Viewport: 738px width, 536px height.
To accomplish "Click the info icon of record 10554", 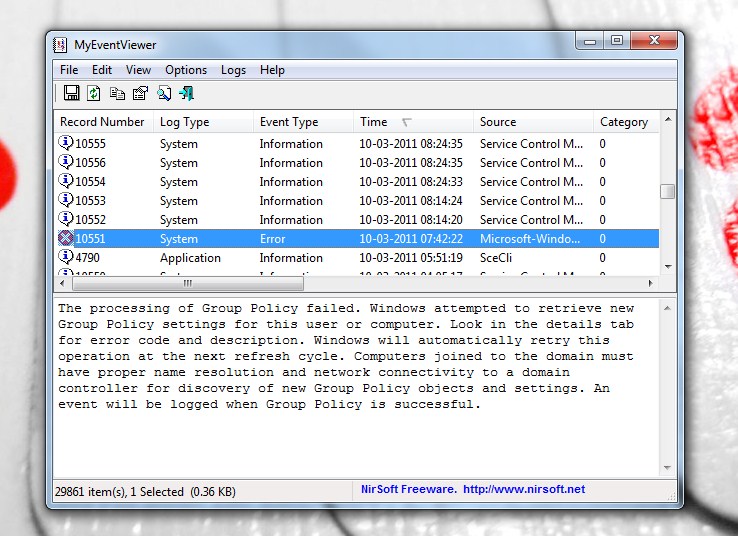I will 65,180.
